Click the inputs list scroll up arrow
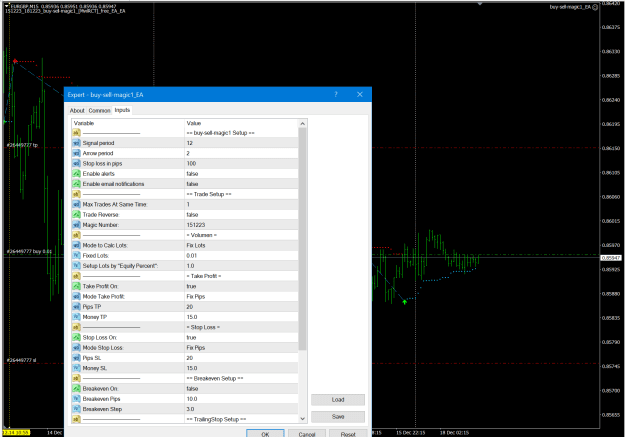Screen dimensions: 625x437 coord(303,124)
